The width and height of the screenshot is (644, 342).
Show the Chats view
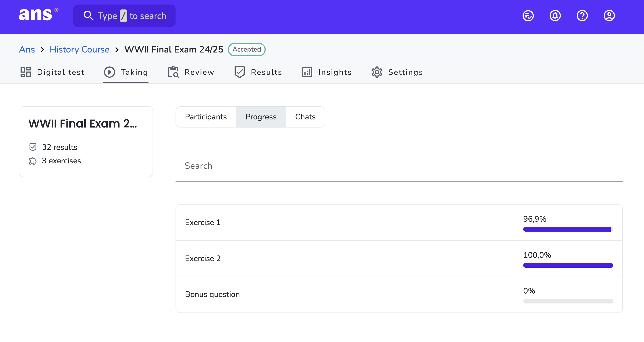pos(305,117)
